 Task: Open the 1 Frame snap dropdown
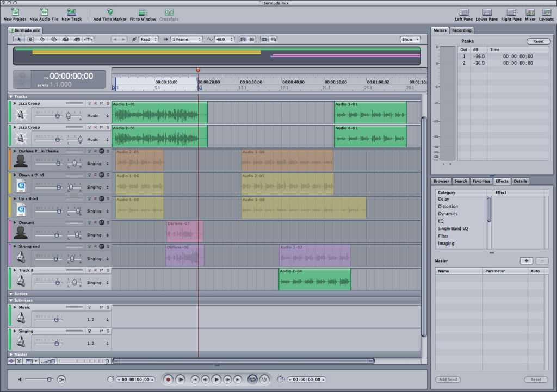[187, 39]
